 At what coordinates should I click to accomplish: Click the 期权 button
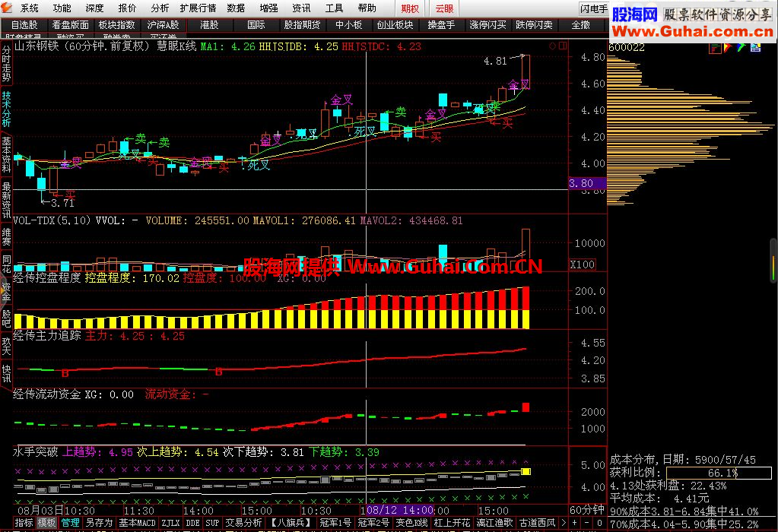[x=411, y=8]
